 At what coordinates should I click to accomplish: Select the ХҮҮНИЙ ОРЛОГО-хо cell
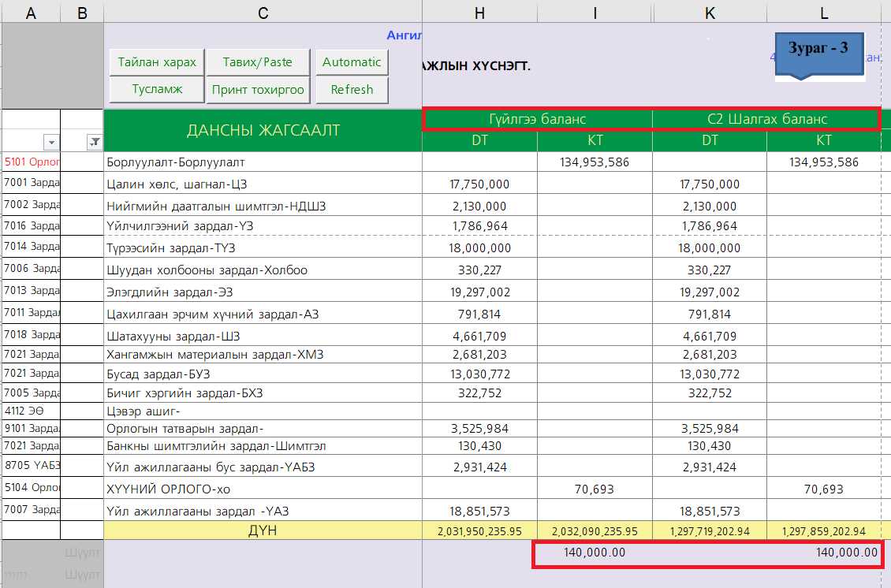click(x=263, y=489)
